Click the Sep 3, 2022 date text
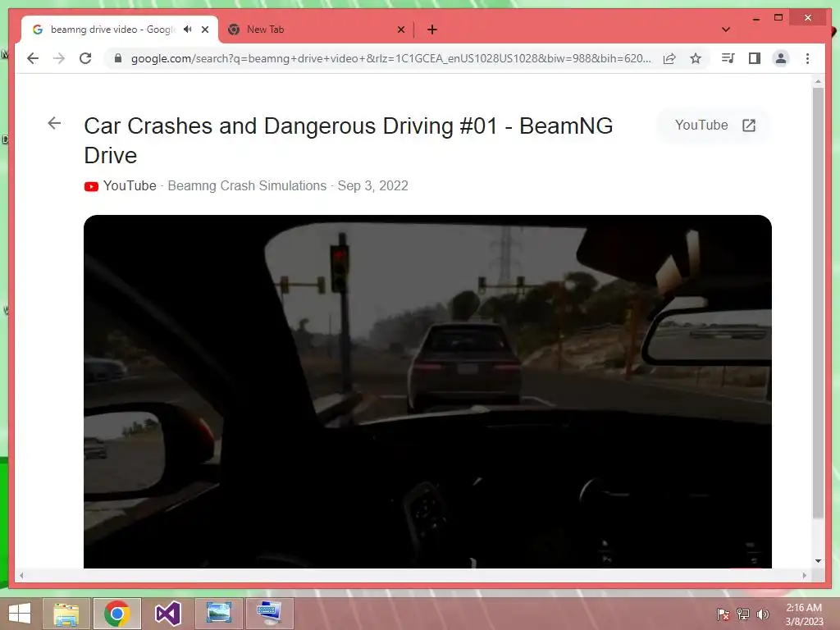This screenshot has height=630, width=840. tap(373, 186)
